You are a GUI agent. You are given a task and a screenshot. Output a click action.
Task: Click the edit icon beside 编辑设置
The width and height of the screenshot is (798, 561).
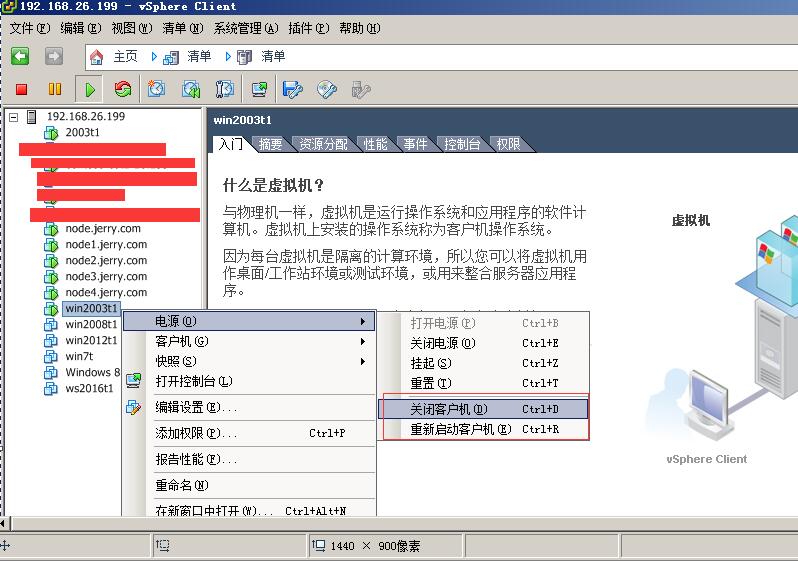point(134,407)
